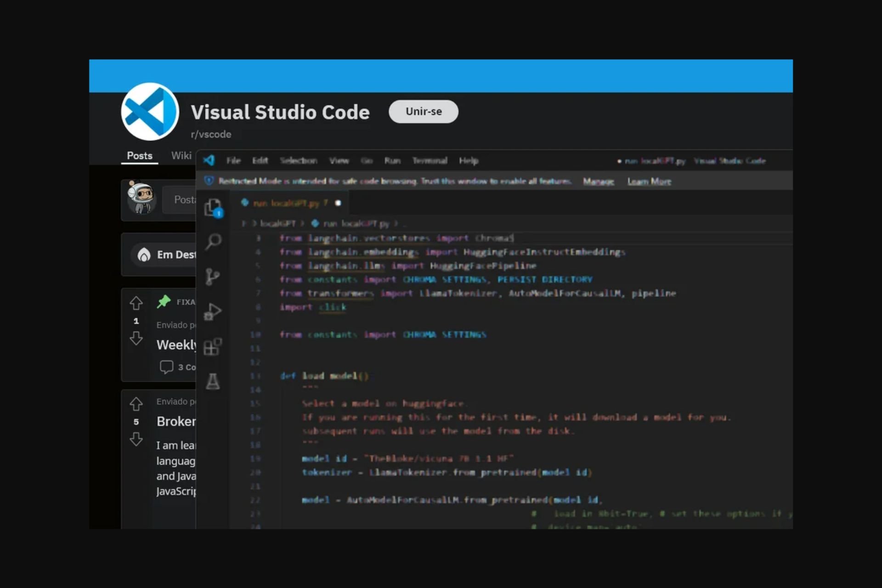Image resolution: width=882 pixels, height=588 pixels.
Task: Click the VS Code logo in the title bar
Action: tap(209, 160)
